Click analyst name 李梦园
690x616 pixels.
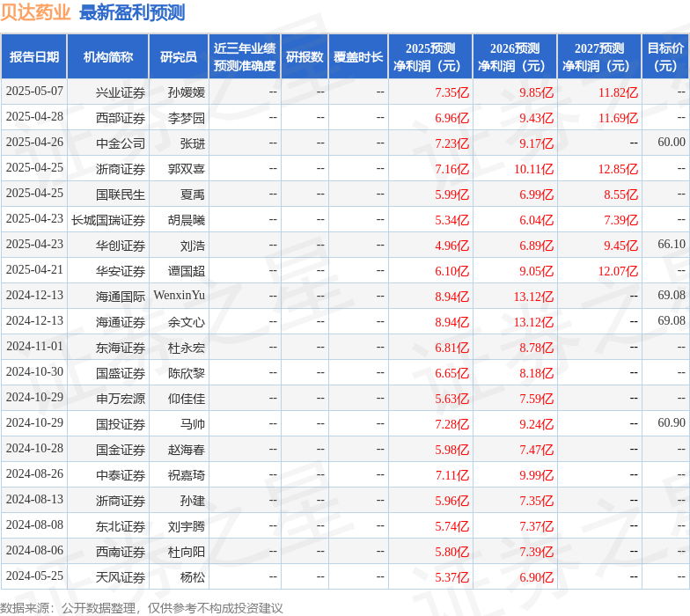pyautogui.click(x=187, y=118)
